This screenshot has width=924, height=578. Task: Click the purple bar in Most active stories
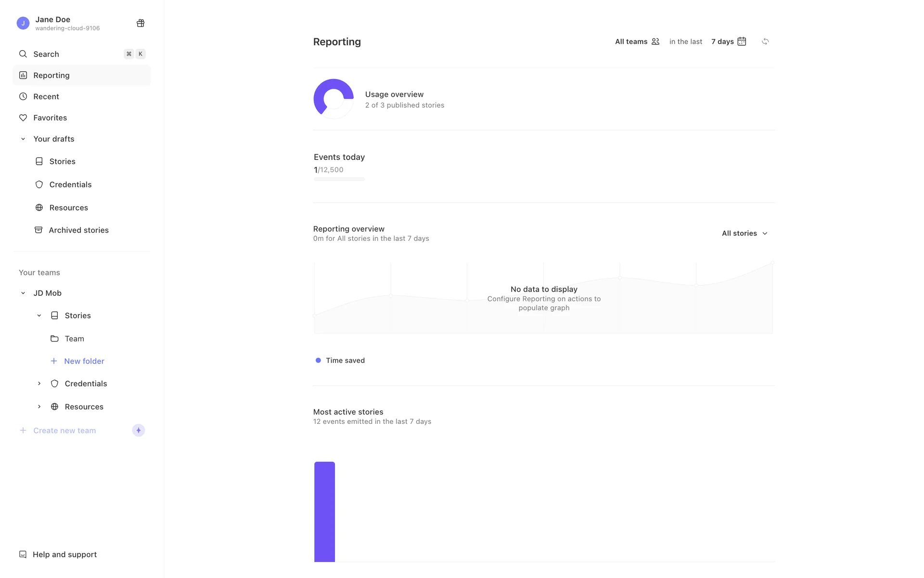(x=324, y=512)
